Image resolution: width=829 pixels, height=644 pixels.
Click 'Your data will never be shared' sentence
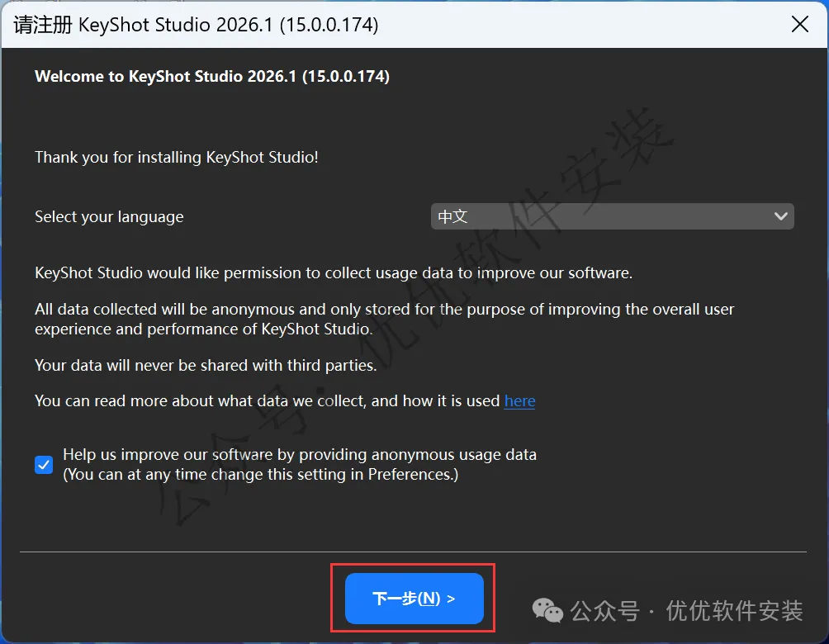pos(206,365)
